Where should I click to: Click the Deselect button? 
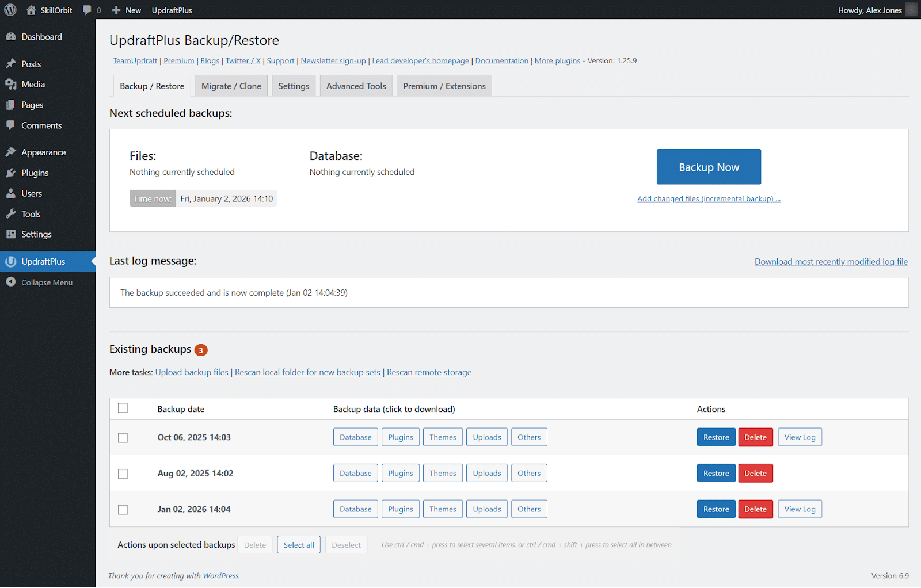[346, 545]
